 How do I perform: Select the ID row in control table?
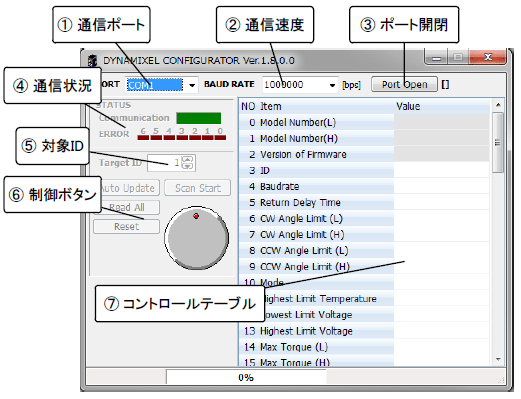pyautogui.click(x=364, y=170)
